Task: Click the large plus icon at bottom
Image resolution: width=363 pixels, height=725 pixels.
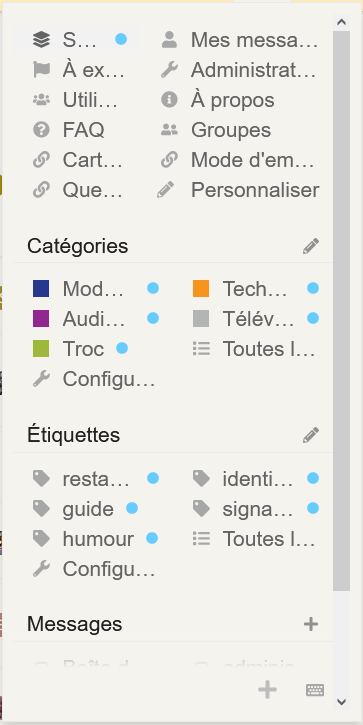Action: coord(267,690)
